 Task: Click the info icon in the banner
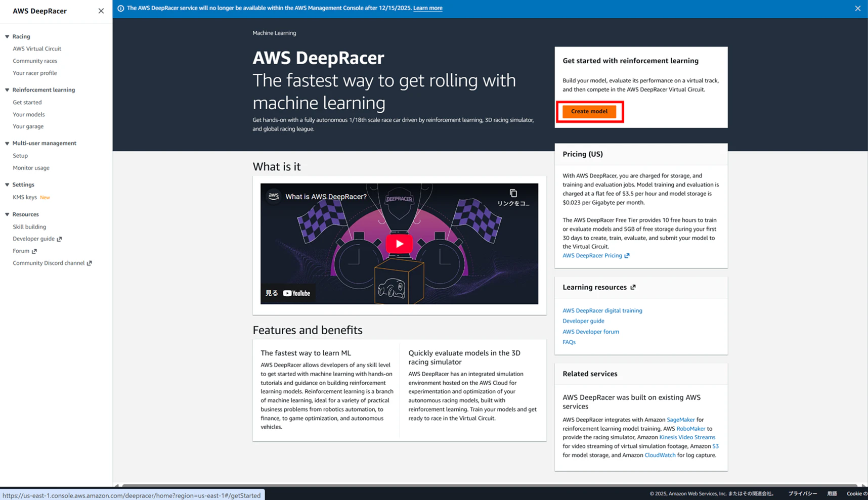coord(120,8)
